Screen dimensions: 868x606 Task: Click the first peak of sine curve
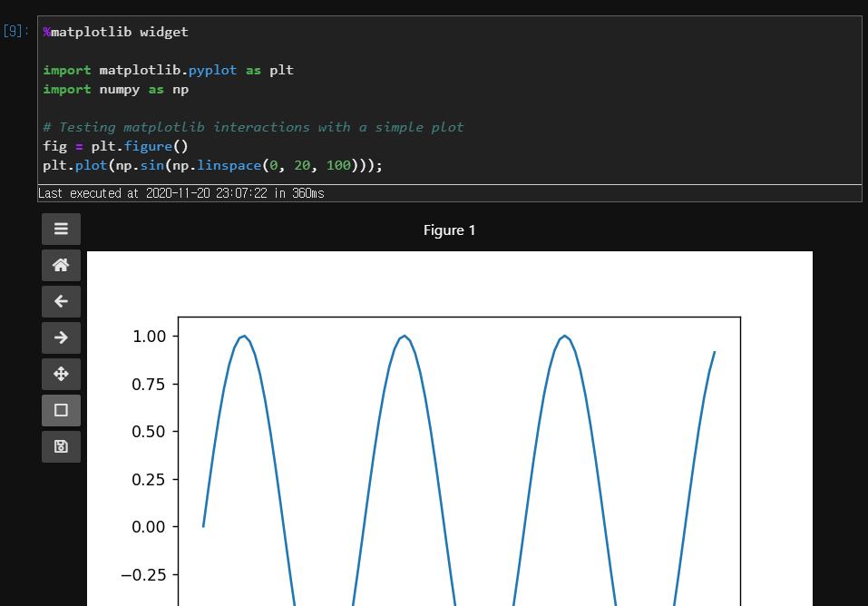tap(244, 337)
